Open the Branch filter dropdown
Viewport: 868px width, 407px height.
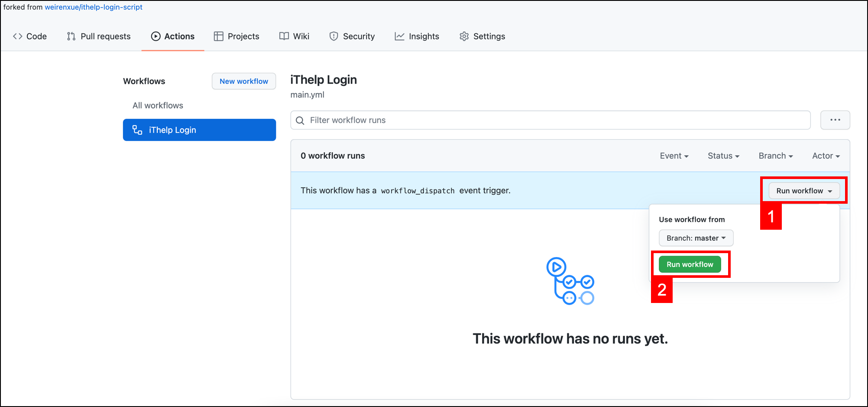(775, 156)
